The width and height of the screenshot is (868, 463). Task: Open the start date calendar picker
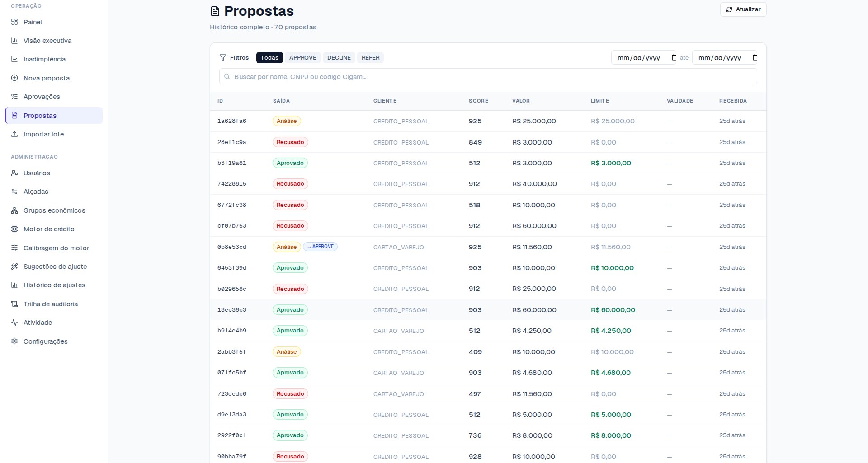[x=674, y=57]
